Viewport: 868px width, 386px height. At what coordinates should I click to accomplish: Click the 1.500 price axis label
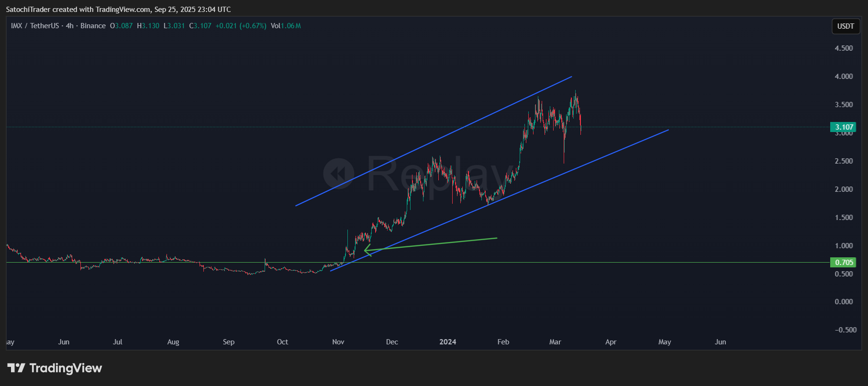click(844, 218)
